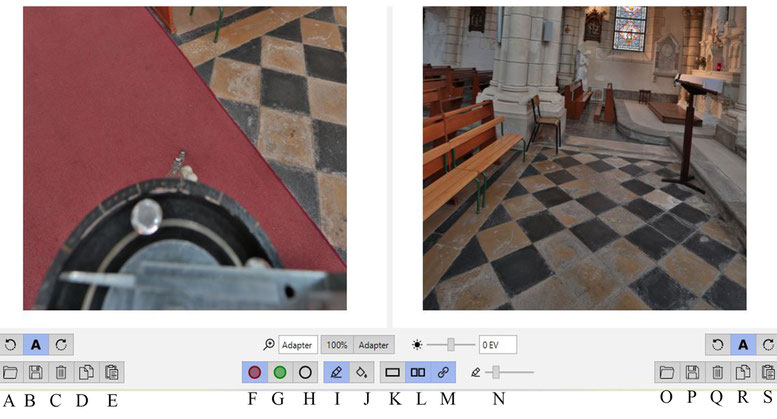This screenshot has width=777, height=419.
Task: Click the church interior checkered floor image
Action: (585, 158)
